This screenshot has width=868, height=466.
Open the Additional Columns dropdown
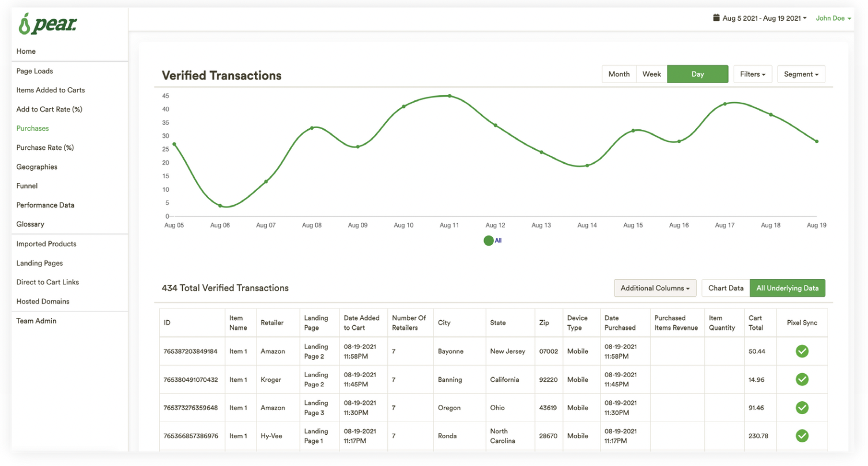(655, 288)
